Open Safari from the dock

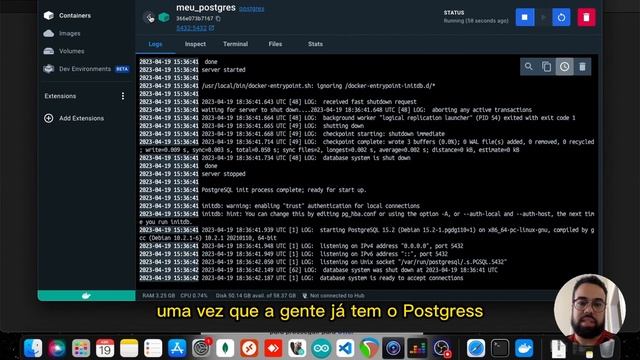[476, 348]
